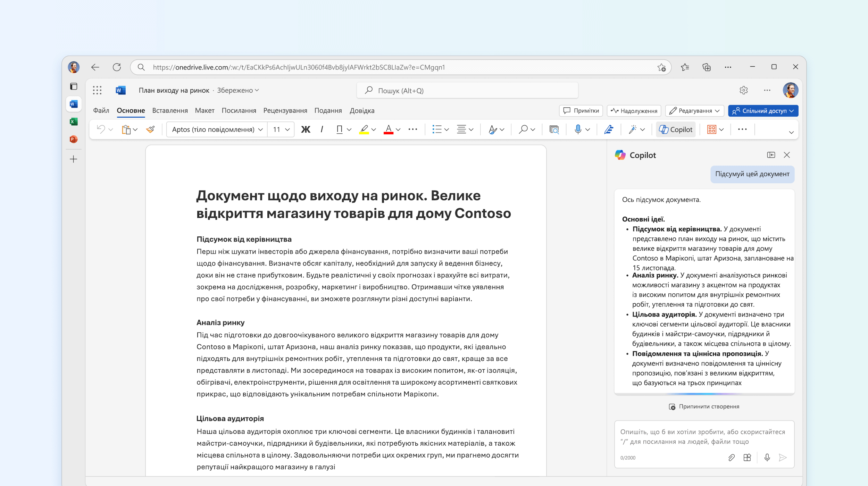Add page to browser favorites star

[661, 67]
